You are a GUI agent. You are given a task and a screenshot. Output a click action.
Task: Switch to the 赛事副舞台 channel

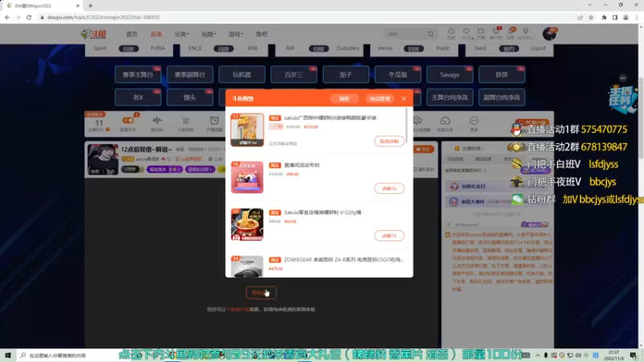click(x=190, y=75)
